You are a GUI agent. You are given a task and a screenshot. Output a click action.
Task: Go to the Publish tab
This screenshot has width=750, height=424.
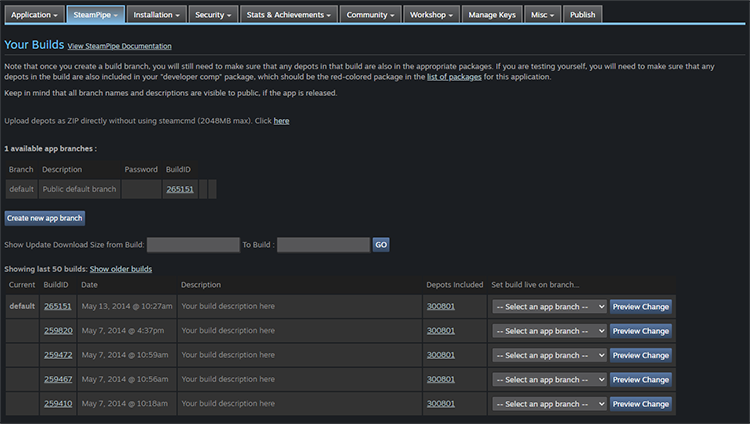point(583,14)
